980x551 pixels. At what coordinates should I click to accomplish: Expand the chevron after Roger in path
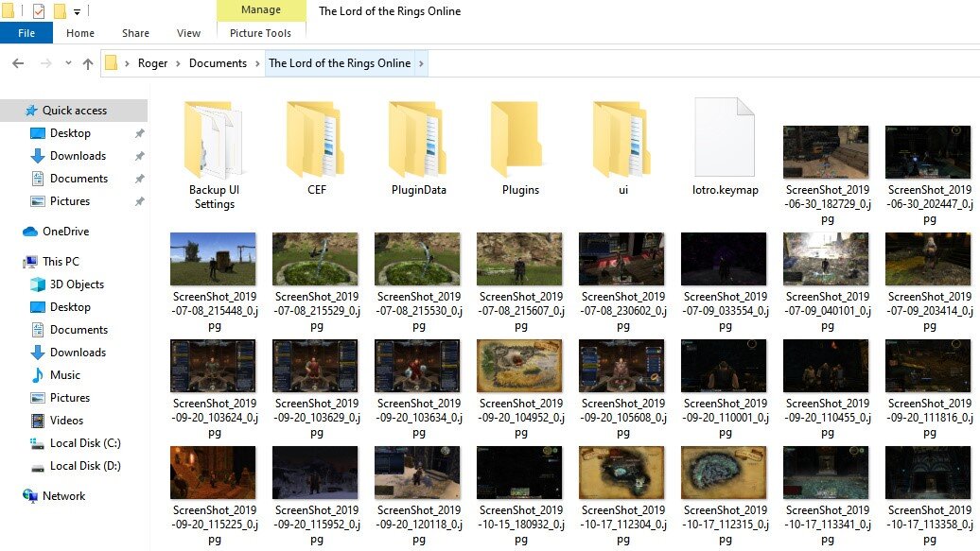[178, 63]
